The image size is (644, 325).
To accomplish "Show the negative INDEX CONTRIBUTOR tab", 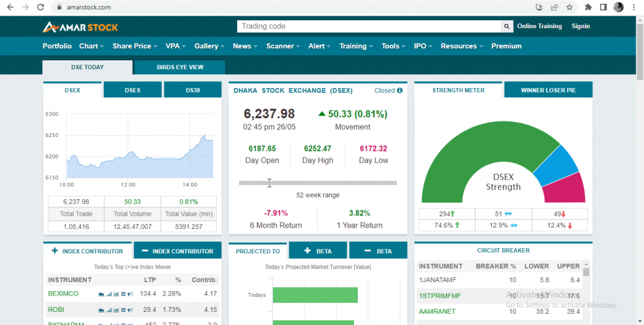I will (x=177, y=251).
